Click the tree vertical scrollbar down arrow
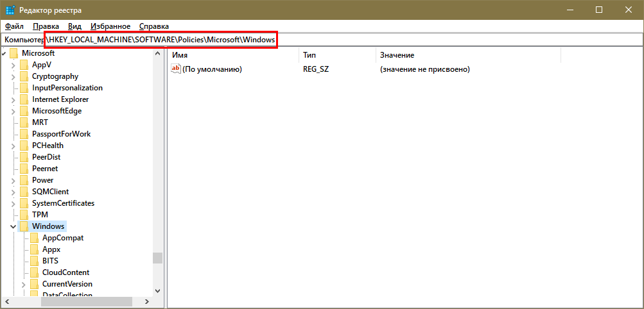This screenshot has height=309, width=644. [x=158, y=290]
